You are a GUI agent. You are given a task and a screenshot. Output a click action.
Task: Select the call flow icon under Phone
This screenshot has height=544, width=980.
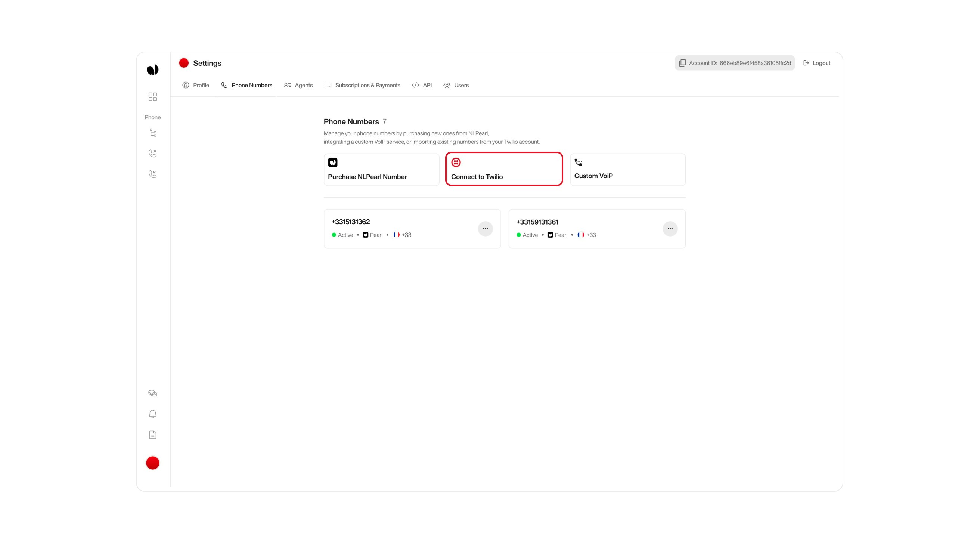tap(152, 133)
